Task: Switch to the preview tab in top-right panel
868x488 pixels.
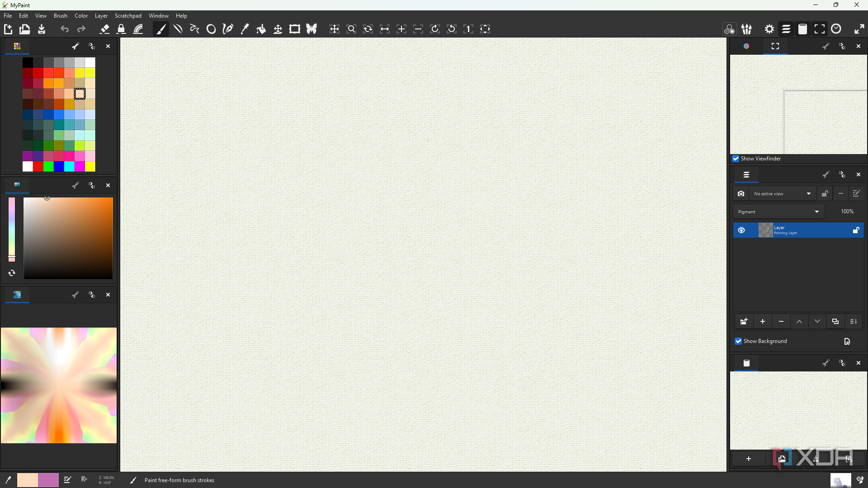Action: pos(775,47)
